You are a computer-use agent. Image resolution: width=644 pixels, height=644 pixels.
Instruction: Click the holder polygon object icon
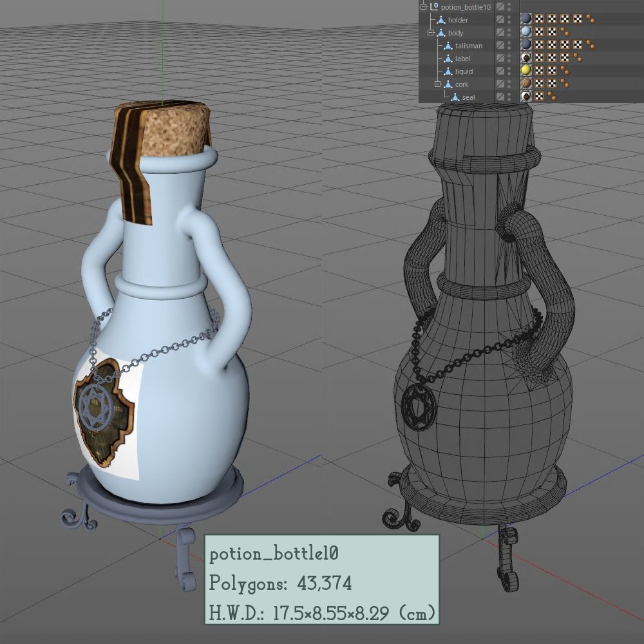442,20
